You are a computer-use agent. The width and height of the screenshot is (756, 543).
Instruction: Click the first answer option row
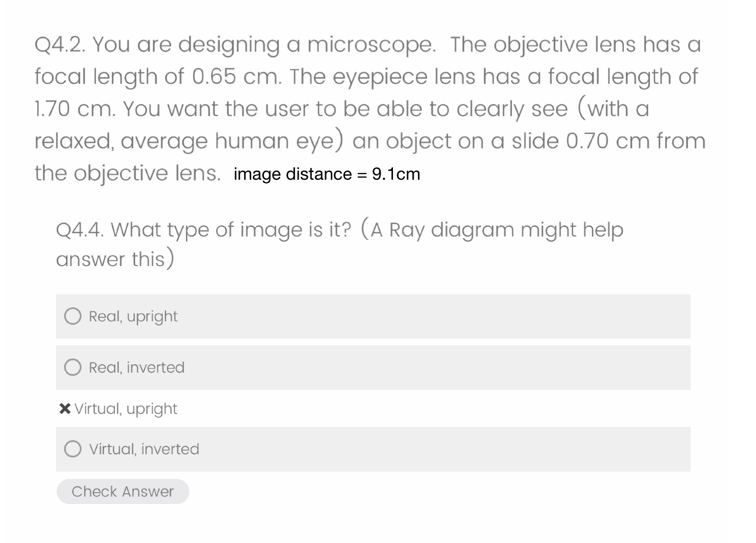click(x=374, y=316)
